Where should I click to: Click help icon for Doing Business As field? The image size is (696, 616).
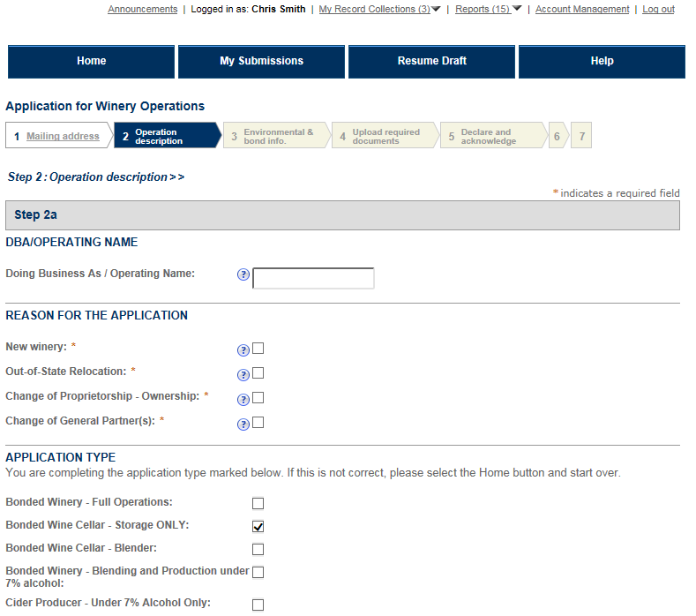click(x=243, y=275)
